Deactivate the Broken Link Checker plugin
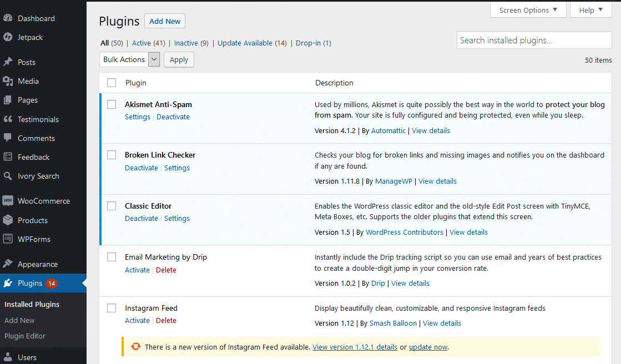Screen dimensions: 621x364 pos(142,168)
